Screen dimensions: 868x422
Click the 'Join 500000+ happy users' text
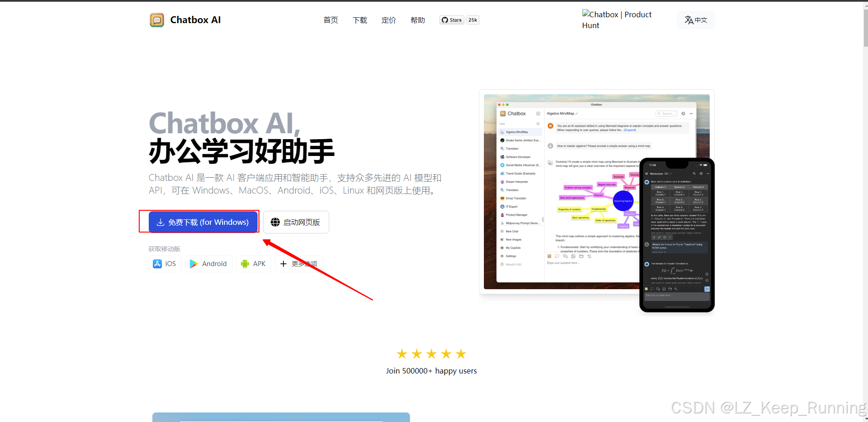pos(431,371)
